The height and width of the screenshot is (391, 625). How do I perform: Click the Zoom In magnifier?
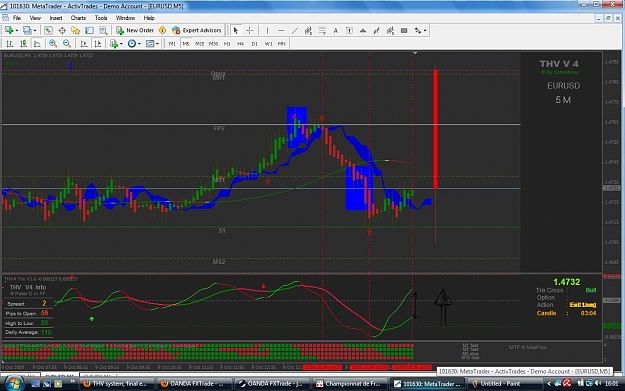[53, 44]
